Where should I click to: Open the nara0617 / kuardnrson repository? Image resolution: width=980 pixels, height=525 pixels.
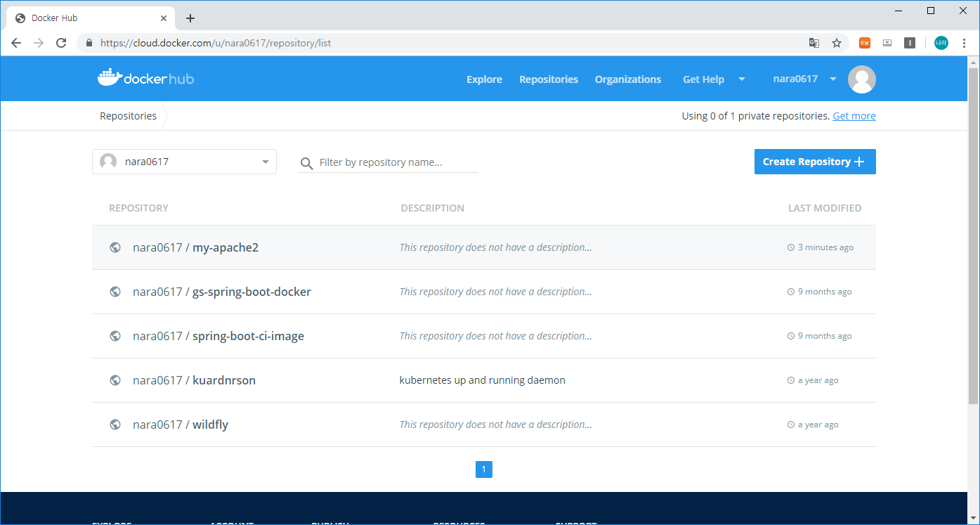(x=194, y=380)
